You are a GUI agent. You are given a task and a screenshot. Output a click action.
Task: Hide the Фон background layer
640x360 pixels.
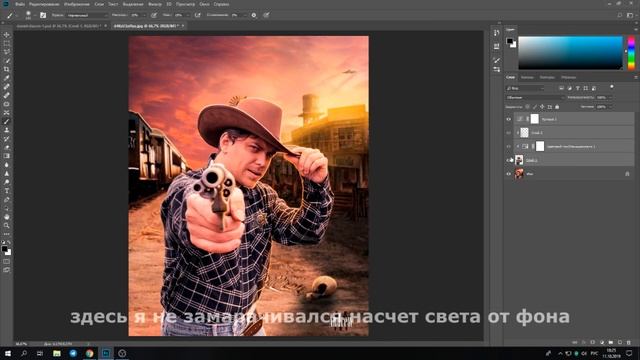pos(509,174)
